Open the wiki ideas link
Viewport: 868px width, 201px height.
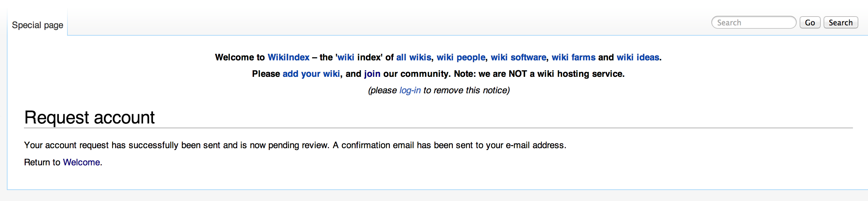click(638, 57)
